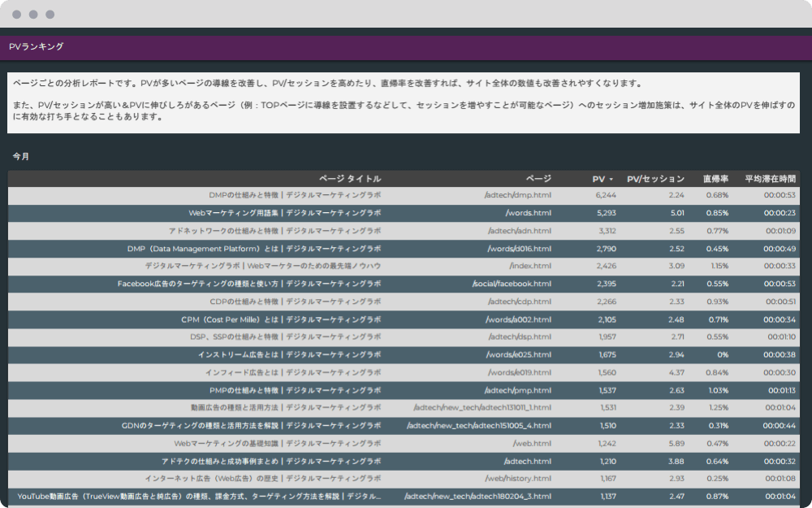Open PMPの仕組みと特徴 article title
This screenshot has height=508, width=812.
295,390
